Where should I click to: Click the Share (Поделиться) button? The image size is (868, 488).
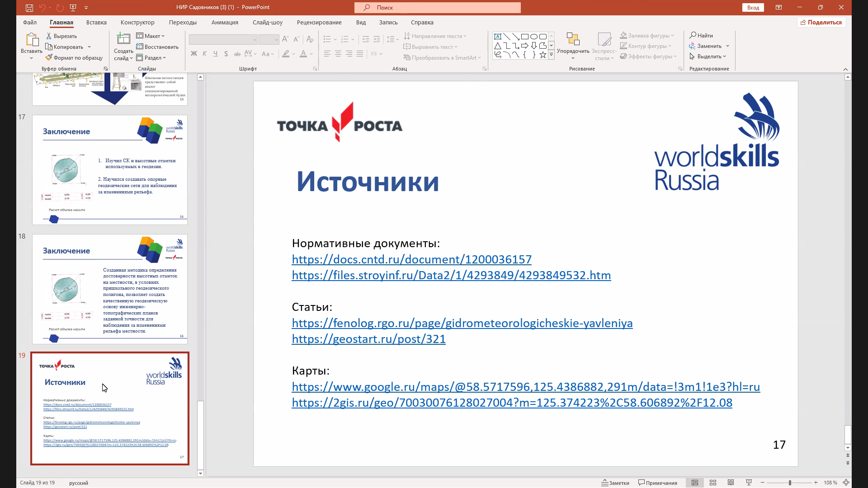tap(821, 22)
